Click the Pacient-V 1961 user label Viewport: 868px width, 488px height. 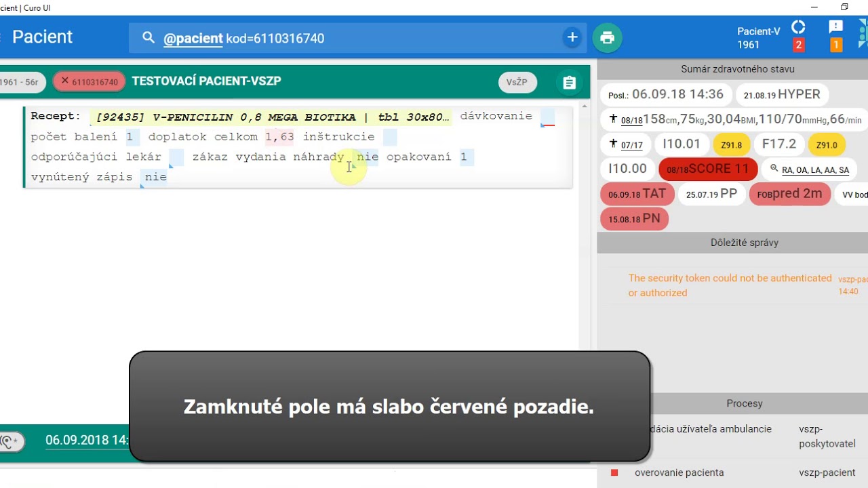point(759,38)
